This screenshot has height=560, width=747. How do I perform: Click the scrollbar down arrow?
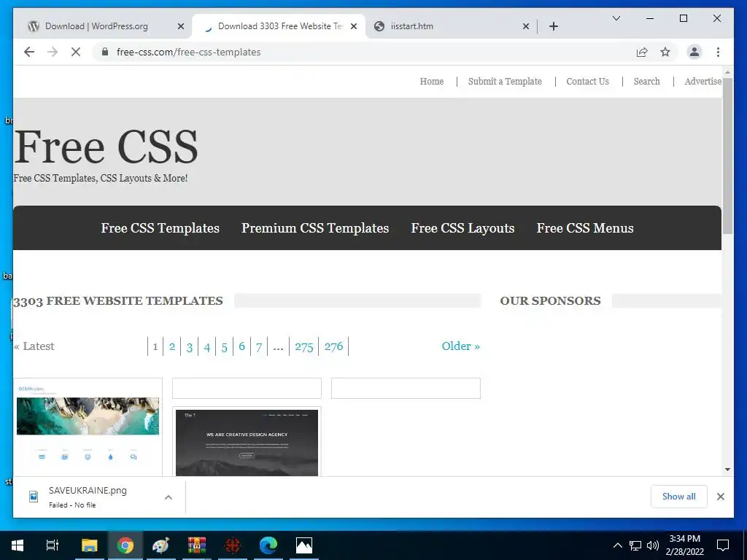coord(727,470)
